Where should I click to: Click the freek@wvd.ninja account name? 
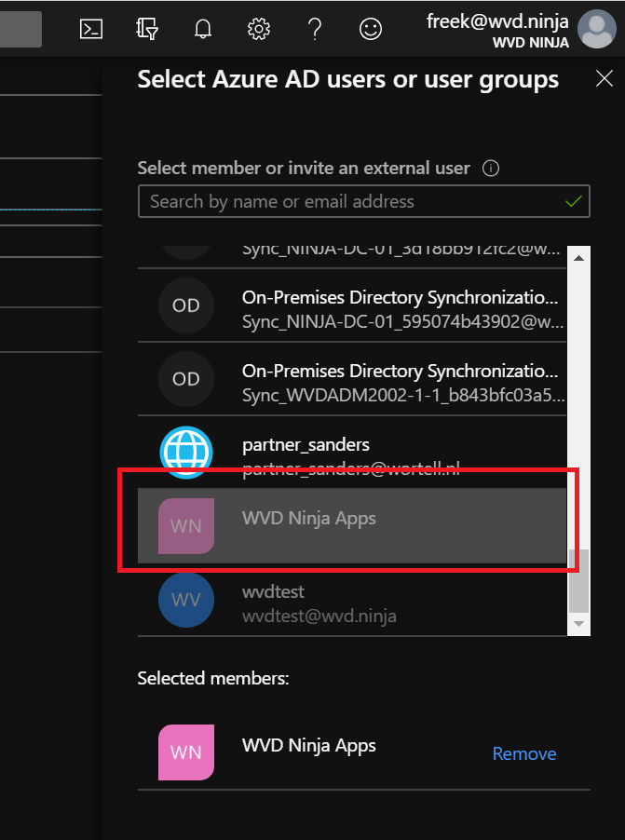[497, 21]
